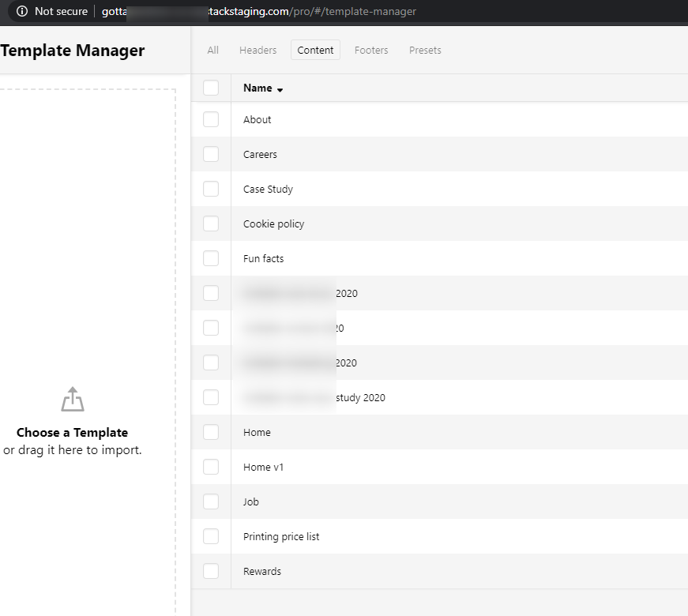Check the Fun facts template checkbox
This screenshot has width=688, height=616.
pos(211,258)
